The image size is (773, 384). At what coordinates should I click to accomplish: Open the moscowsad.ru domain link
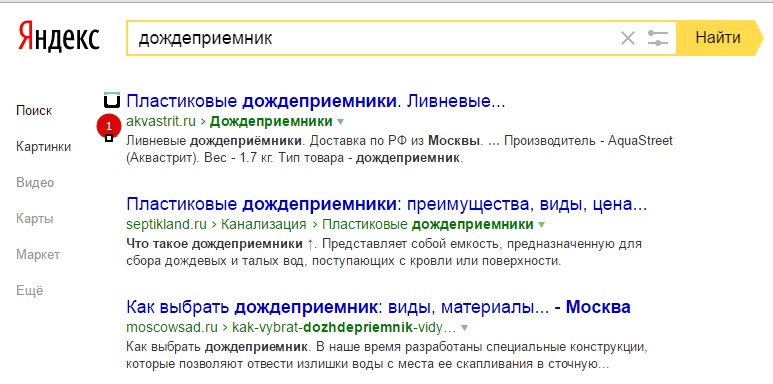tap(172, 327)
